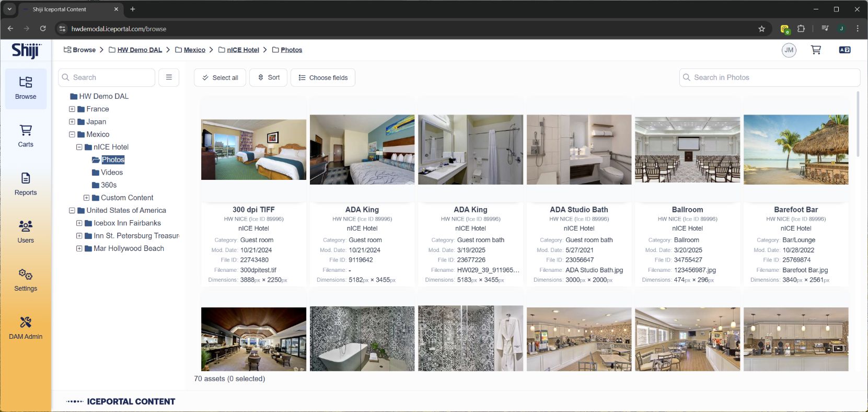This screenshot has width=868, height=412.
Task: Open the Reports section in sidebar
Action: pos(26,184)
